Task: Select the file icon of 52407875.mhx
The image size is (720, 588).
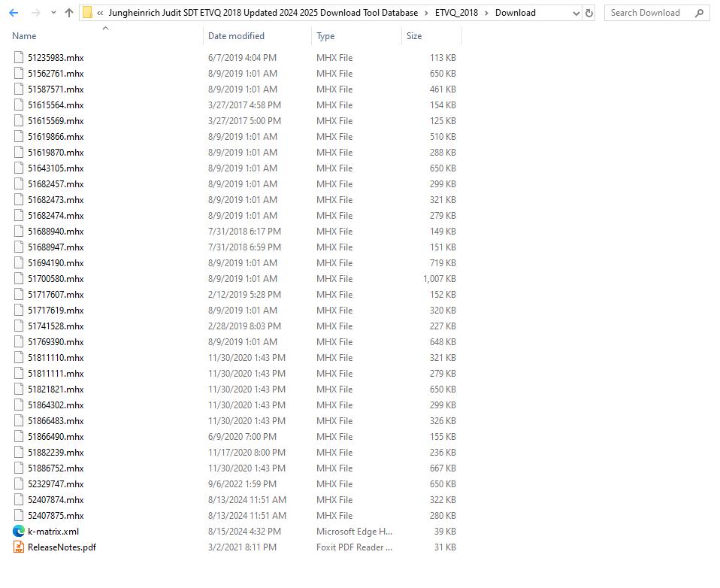Action: click(x=17, y=516)
